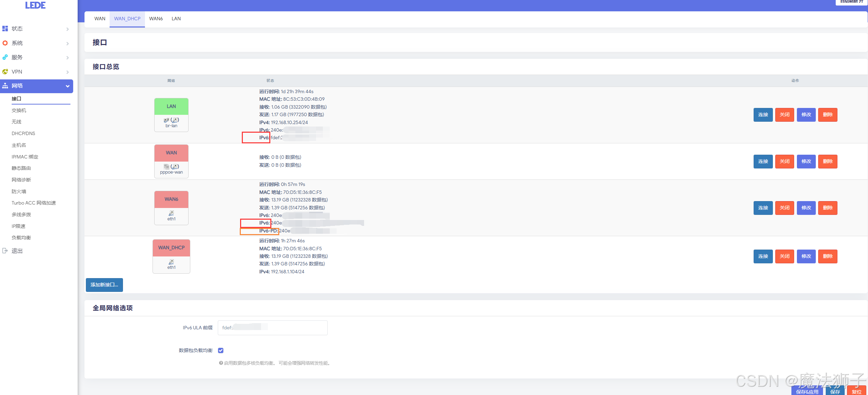Click the status dashboard icon in sidebar
This screenshot has width=868, height=395.
coord(5,29)
